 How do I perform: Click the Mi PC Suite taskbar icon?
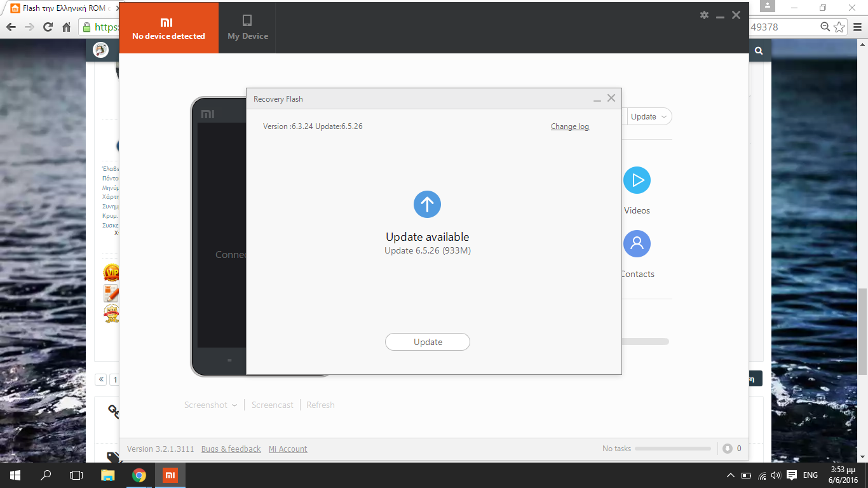tap(170, 475)
